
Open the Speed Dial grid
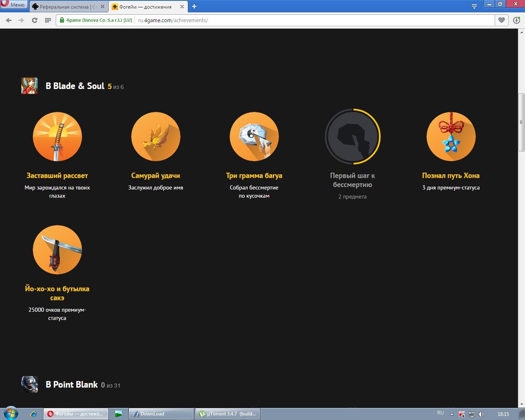point(48,20)
